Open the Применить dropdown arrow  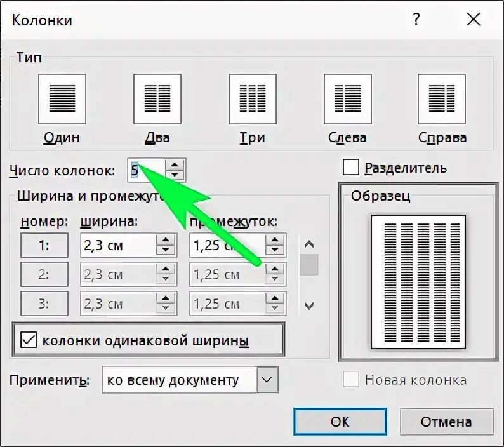tap(267, 380)
